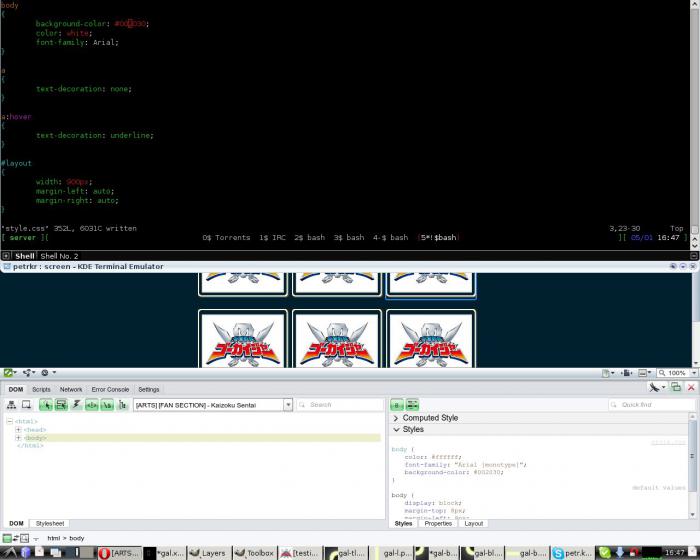Open the document selector dropdown showing Kaizoku Sentai
700x560 pixels.
(213, 405)
